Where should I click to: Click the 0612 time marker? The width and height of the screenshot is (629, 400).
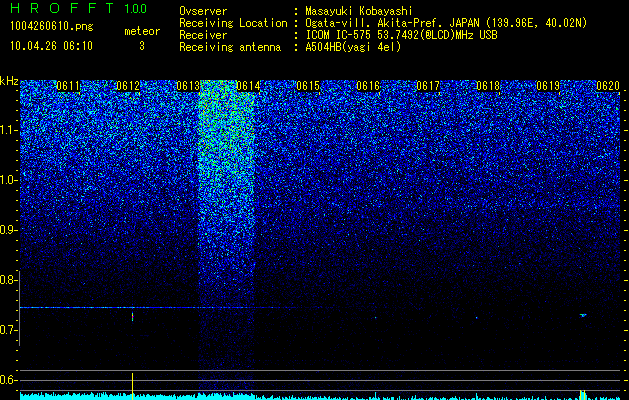tap(128, 86)
